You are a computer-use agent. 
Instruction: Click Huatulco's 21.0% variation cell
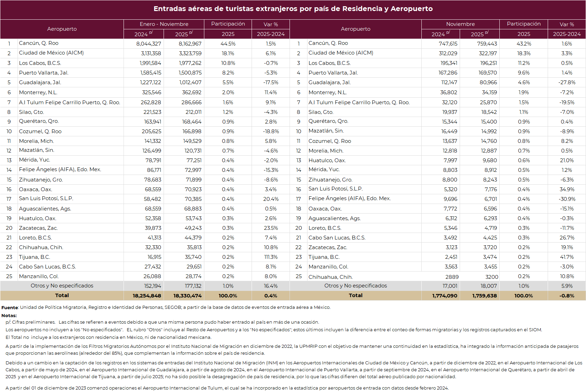pyautogui.click(x=567, y=160)
